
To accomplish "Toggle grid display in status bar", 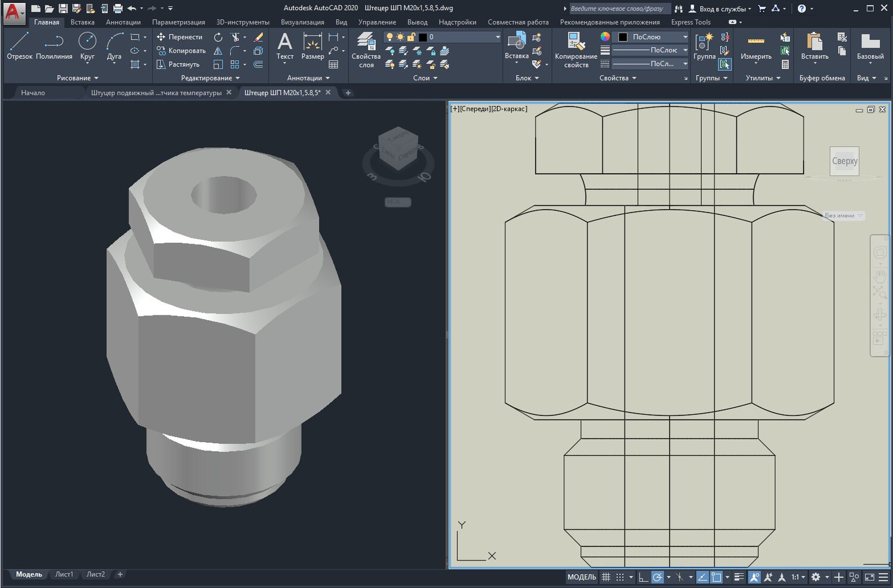I will tap(606, 577).
